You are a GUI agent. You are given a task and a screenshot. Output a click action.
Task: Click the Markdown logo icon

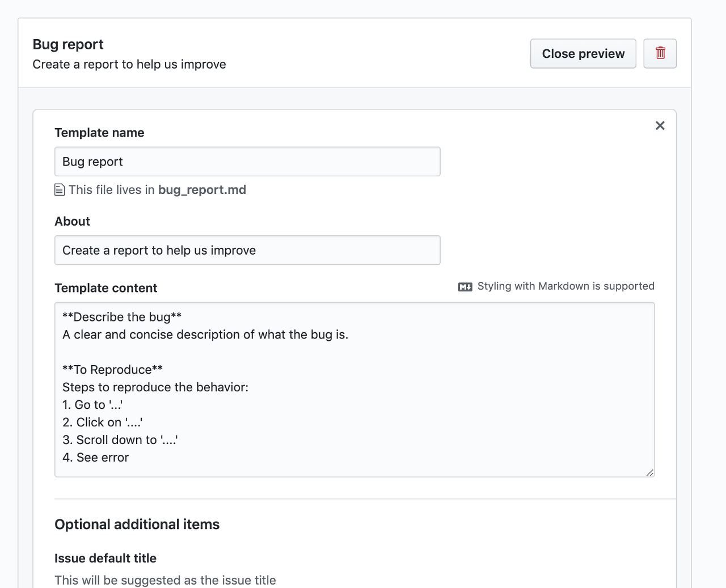coord(465,287)
